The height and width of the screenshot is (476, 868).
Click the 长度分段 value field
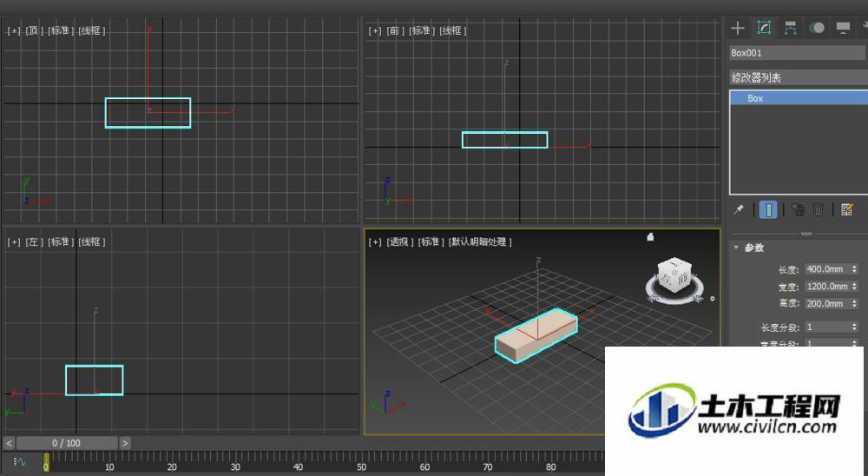coord(827,327)
